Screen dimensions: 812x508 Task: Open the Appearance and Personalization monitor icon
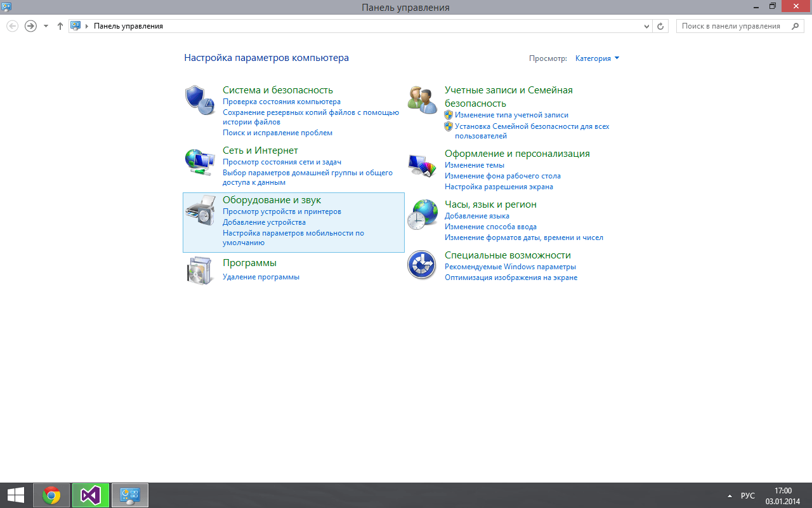[422, 165]
